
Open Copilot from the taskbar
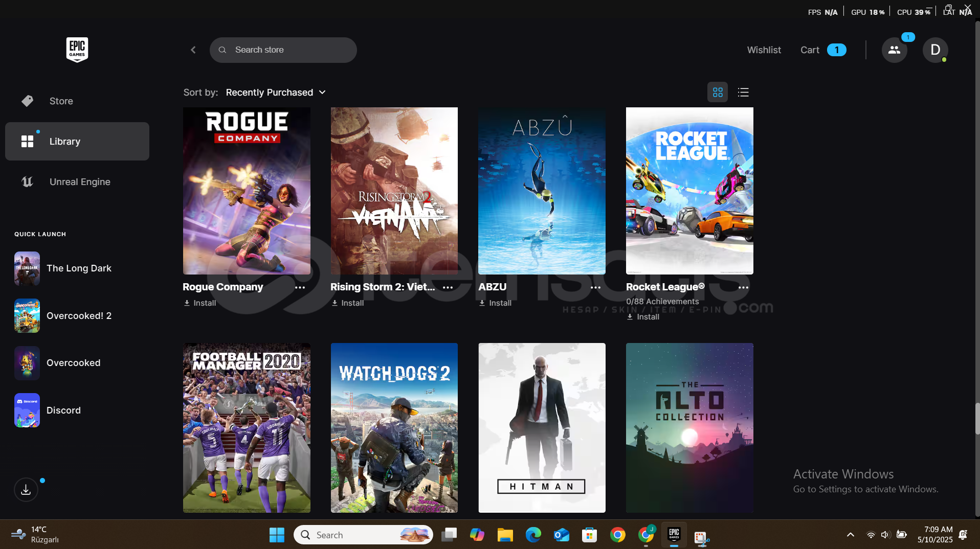[x=477, y=535]
